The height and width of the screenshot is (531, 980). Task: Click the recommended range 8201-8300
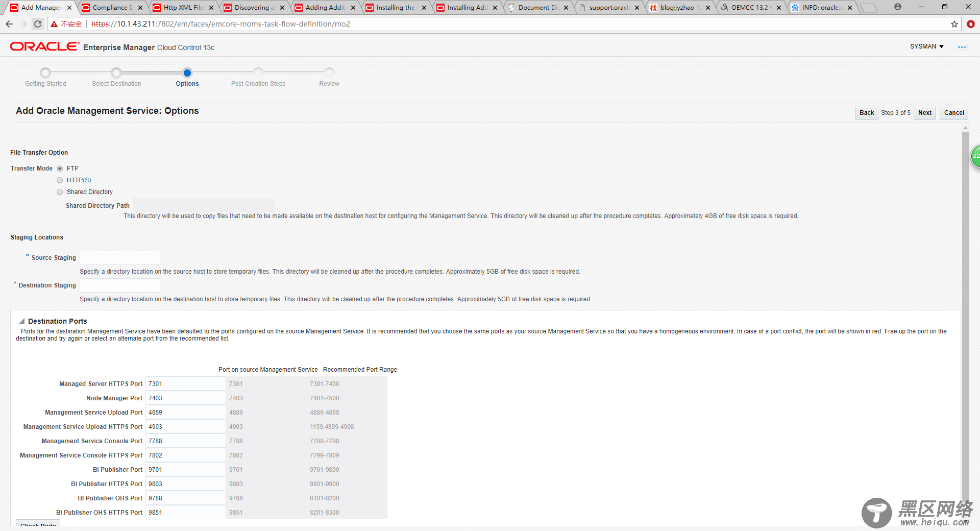point(324,513)
